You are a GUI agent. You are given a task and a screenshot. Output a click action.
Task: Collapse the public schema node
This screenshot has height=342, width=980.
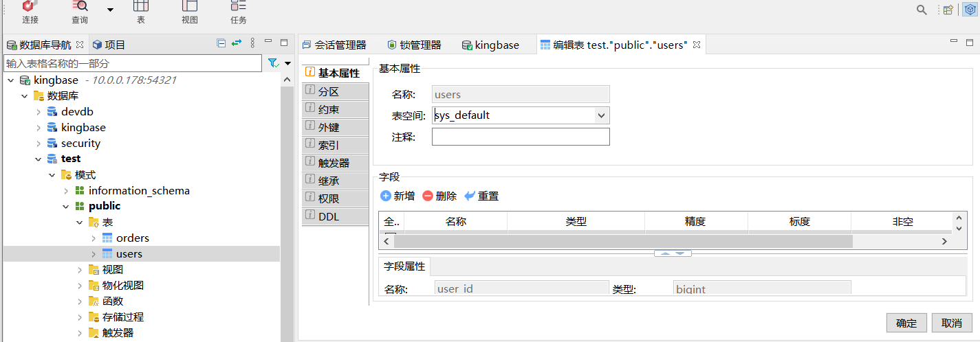(x=66, y=206)
